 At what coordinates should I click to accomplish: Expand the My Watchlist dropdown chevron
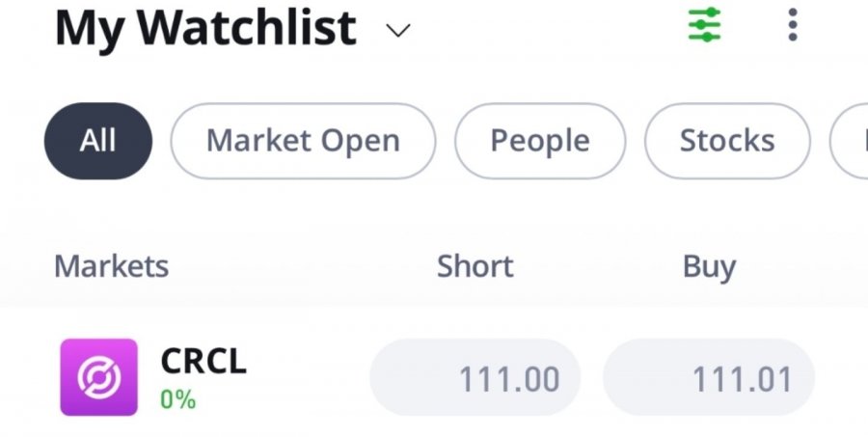click(x=398, y=30)
